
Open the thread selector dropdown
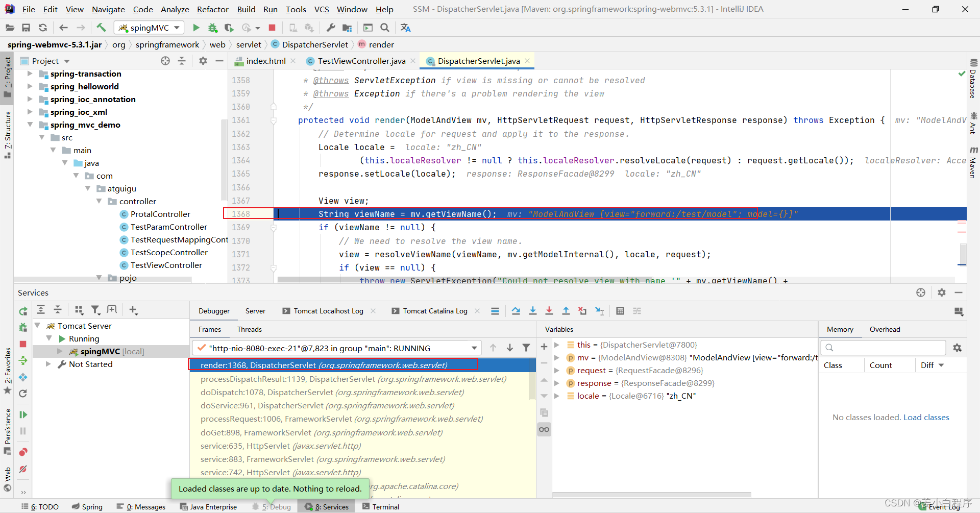click(x=474, y=348)
